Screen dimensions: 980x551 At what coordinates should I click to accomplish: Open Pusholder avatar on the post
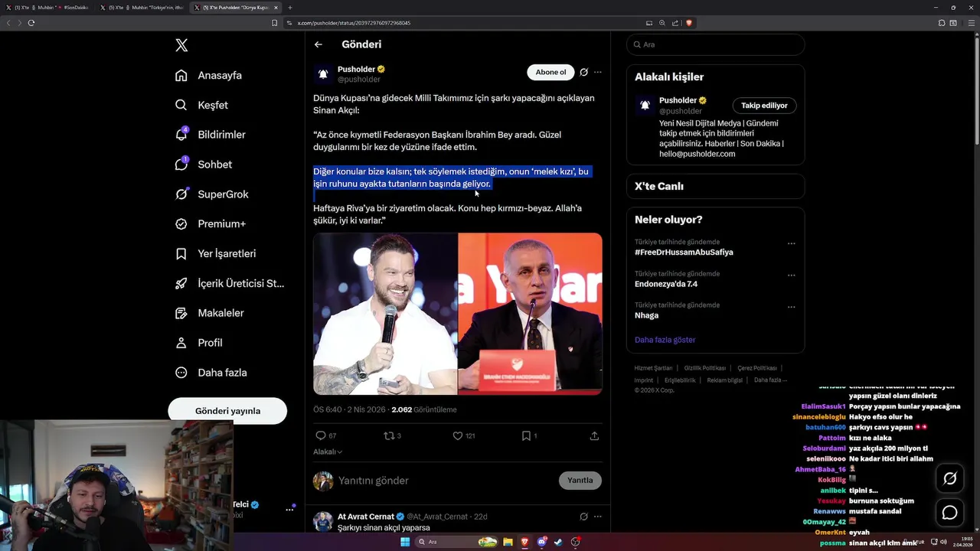point(323,74)
